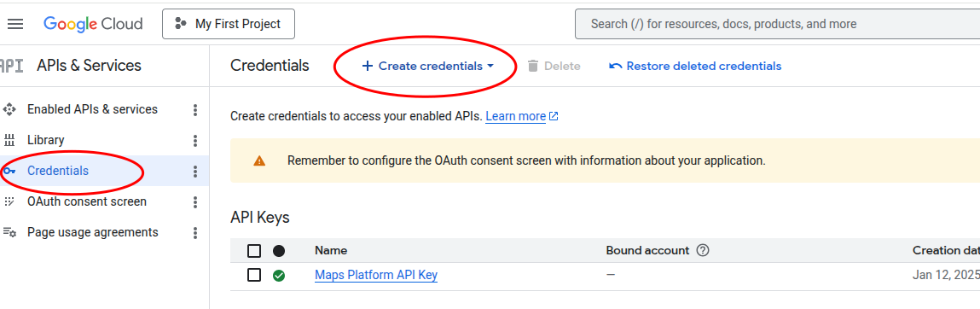Click the search resources input field
The image size is (980, 309).
[x=777, y=25]
